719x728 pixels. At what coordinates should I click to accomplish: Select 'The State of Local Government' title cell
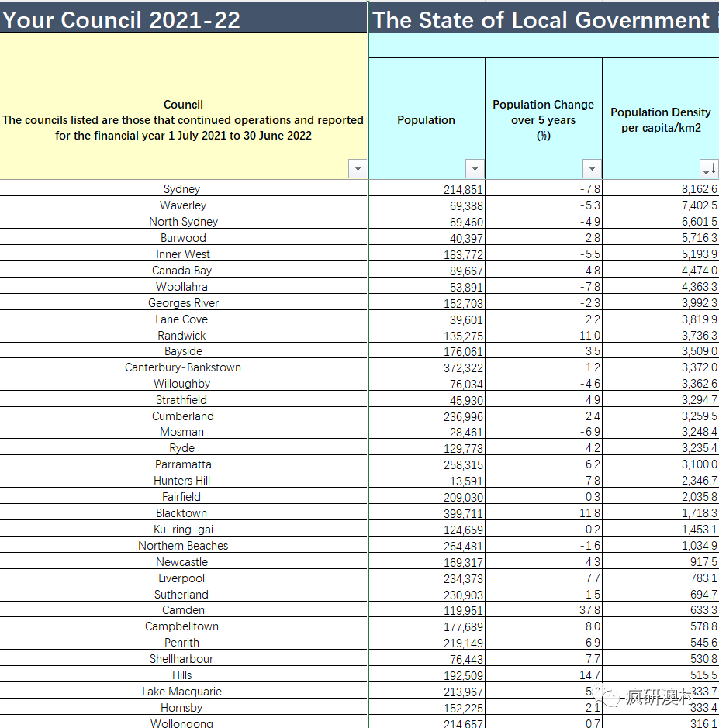544,19
